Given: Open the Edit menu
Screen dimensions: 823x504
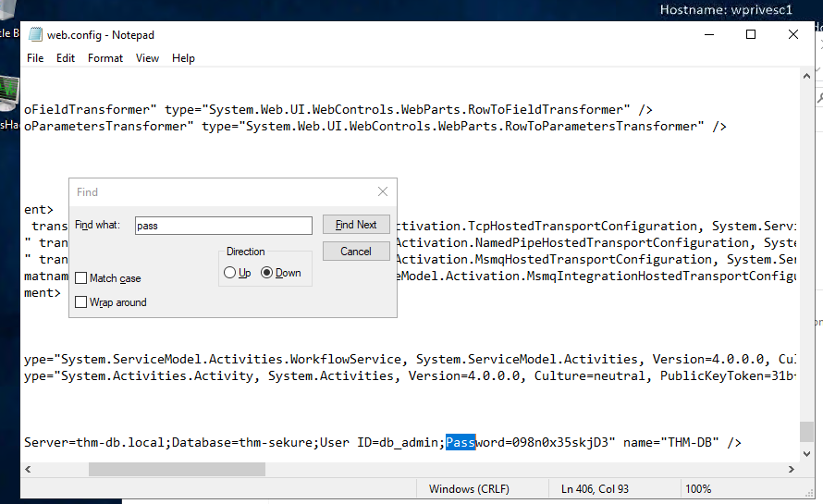Looking at the screenshot, I should click(66, 58).
